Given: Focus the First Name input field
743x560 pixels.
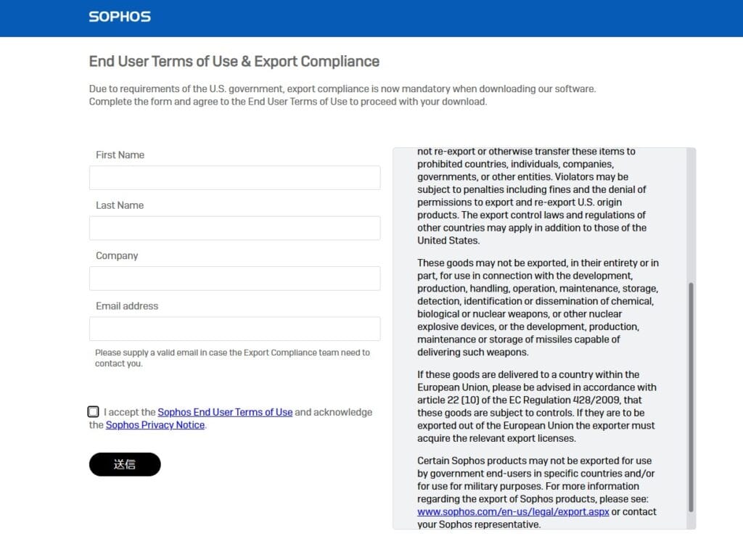Looking at the screenshot, I should tap(234, 178).
